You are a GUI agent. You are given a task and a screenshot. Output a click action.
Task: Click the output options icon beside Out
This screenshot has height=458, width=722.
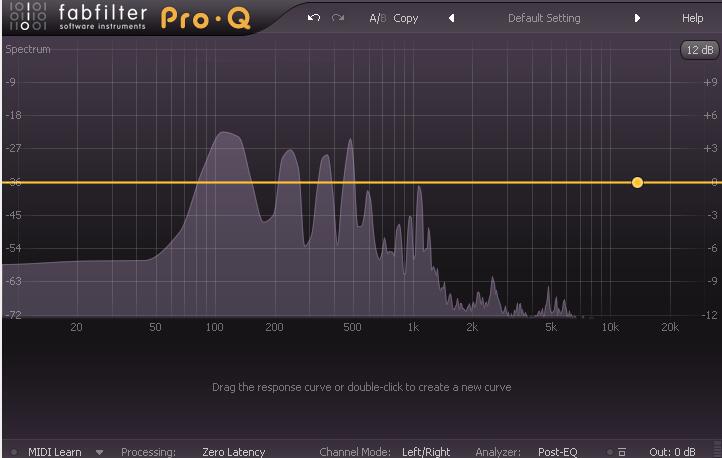point(622,452)
